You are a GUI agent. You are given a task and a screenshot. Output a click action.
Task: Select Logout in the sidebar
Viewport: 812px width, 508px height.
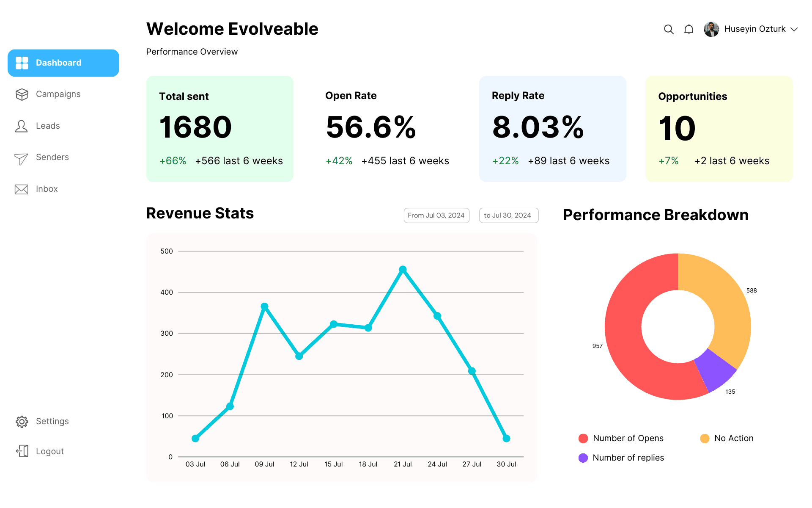click(50, 451)
